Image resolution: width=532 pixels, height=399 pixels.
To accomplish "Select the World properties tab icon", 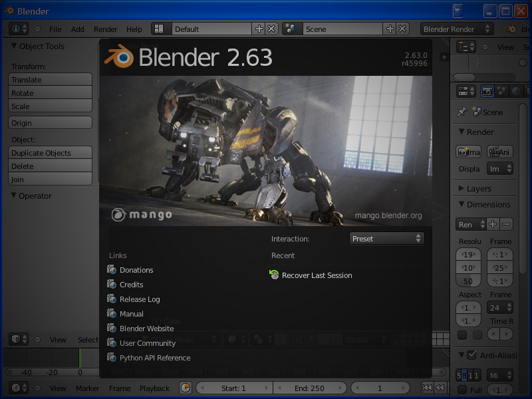I will tap(516, 91).
